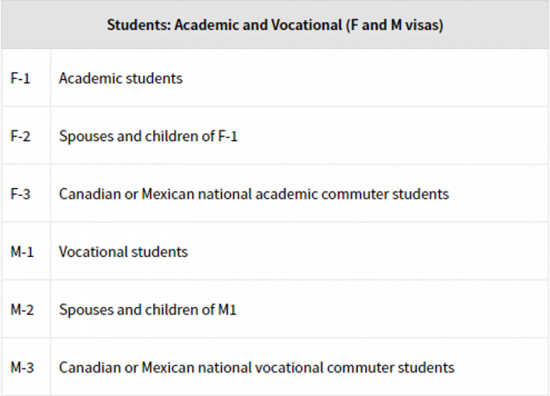550x396 pixels.
Task: Click 'Canadian or Mexican national academic commuter students'
Action: click(254, 194)
